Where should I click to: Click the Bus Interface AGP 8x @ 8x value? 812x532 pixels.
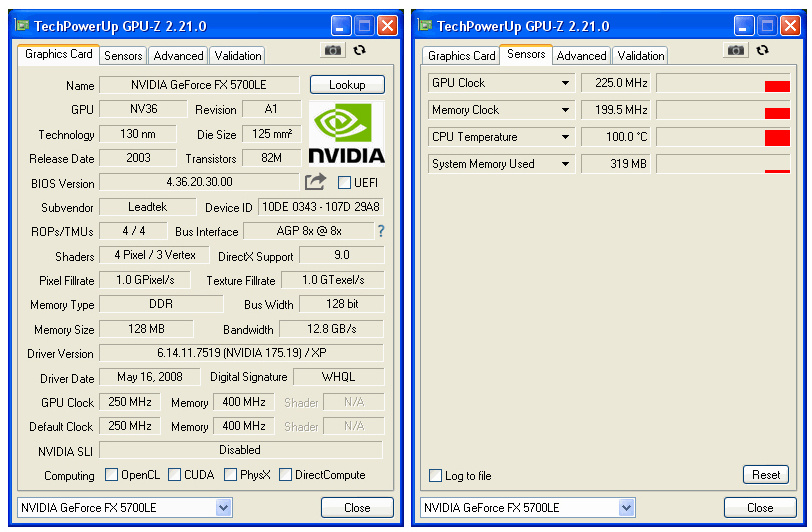pos(309,231)
